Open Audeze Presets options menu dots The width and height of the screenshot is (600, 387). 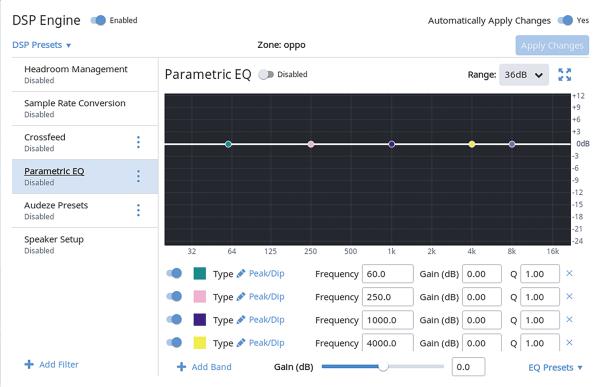pos(138,210)
